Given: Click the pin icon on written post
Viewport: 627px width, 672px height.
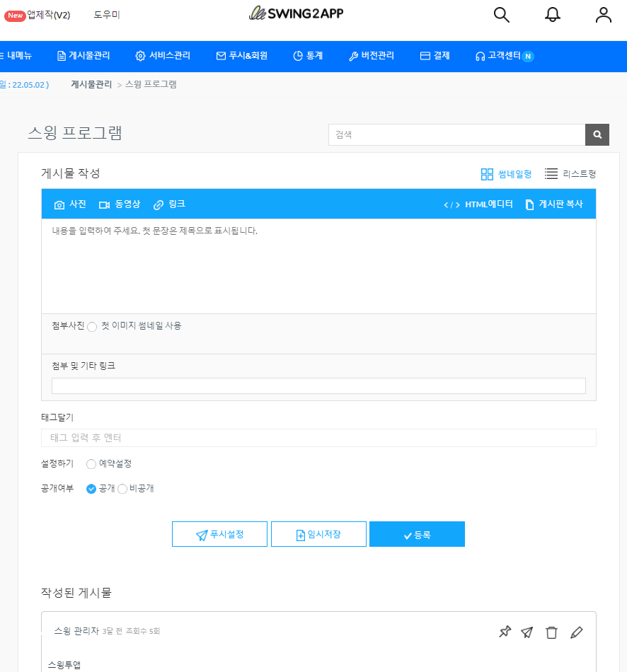Looking at the screenshot, I should (x=505, y=632).
